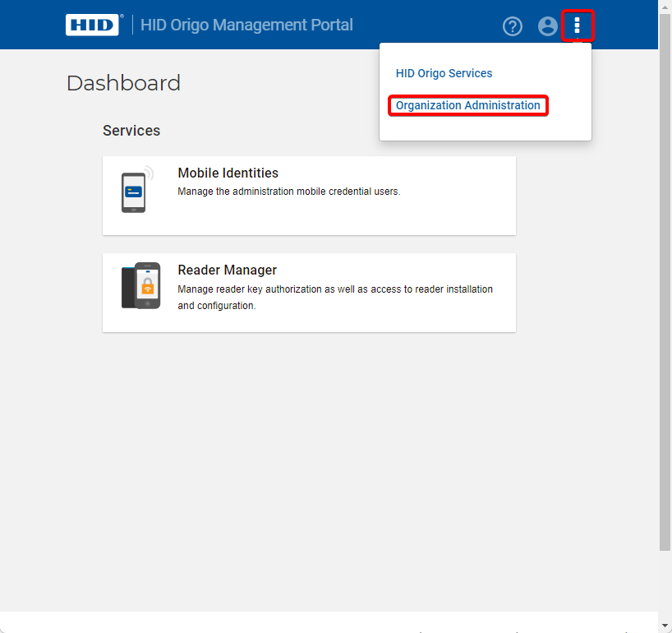Select Organization Administration menu entry
Image resolution: width=672 pixels, height=633 pixels.
click(x=467, y=105)
